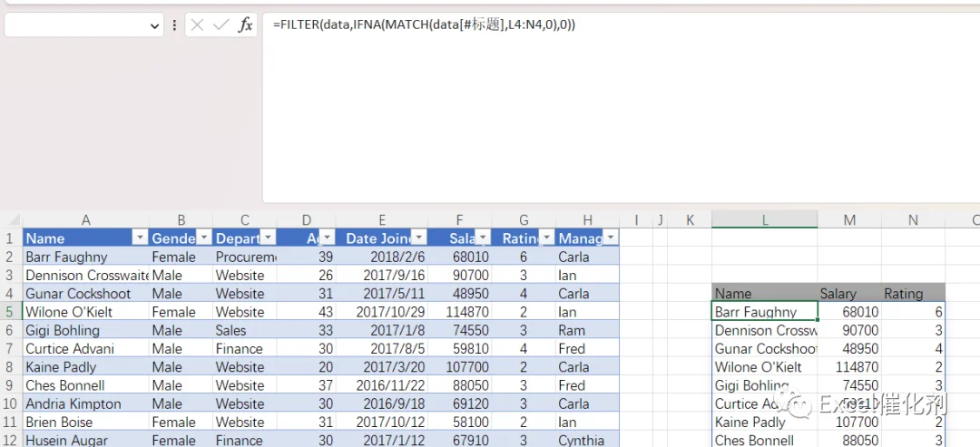This screenshot has height=447, width=980.
Task: Select Kaine Padly in column L
Action: [x=764, y=422]
